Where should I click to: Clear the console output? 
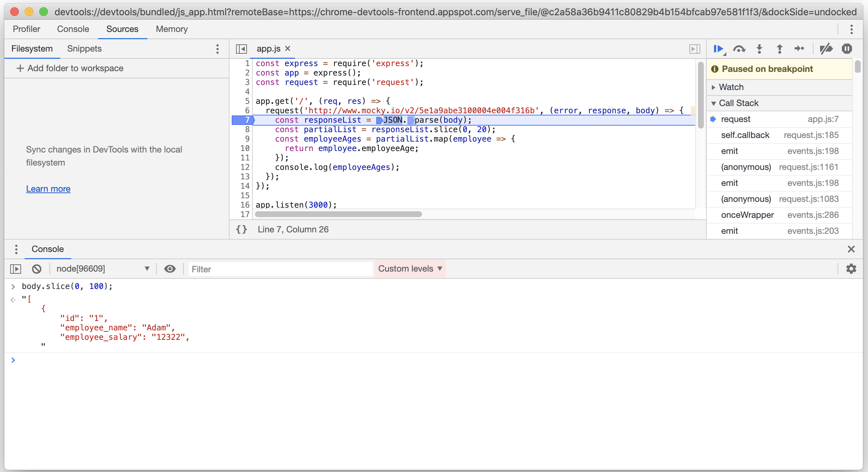point(37,269)
